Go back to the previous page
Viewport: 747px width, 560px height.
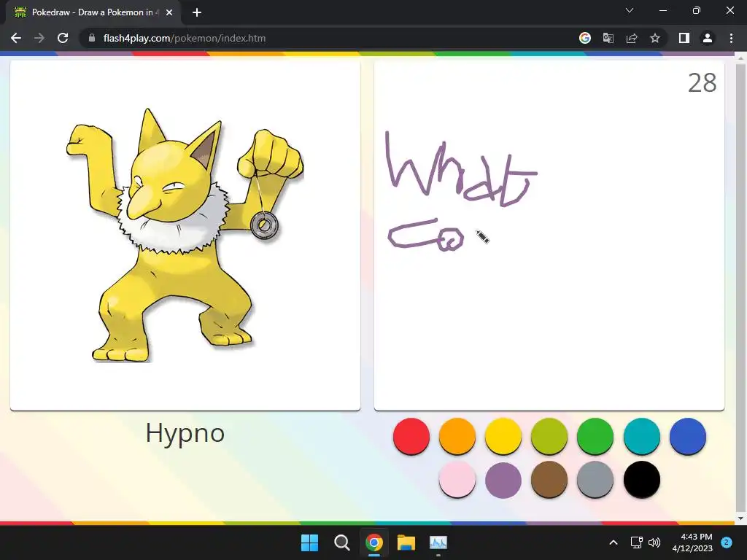point(16,38)
